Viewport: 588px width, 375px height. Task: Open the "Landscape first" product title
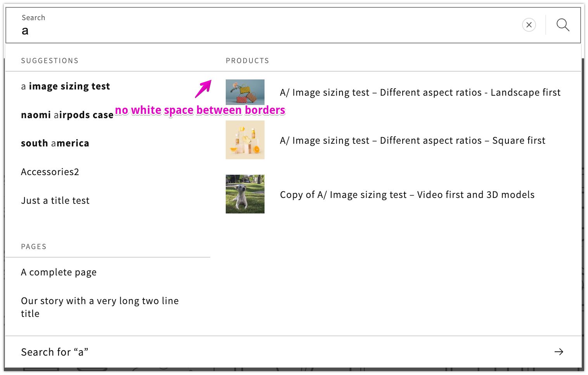tap(420, 93)
